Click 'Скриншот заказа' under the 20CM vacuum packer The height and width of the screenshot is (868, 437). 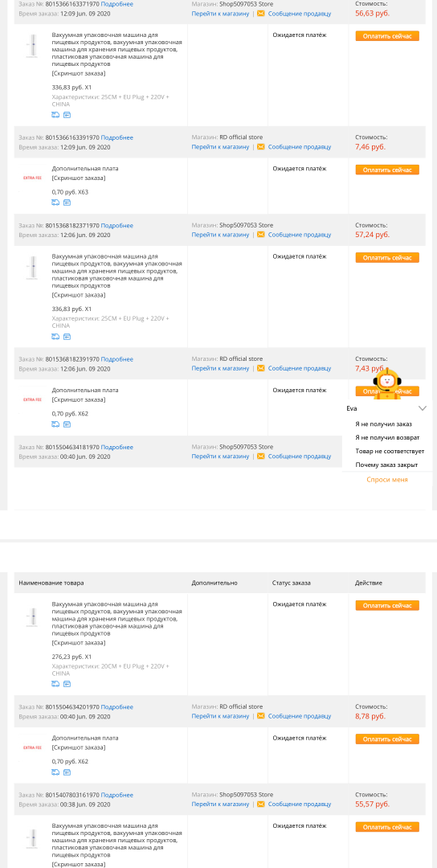[x=79, y=643]
